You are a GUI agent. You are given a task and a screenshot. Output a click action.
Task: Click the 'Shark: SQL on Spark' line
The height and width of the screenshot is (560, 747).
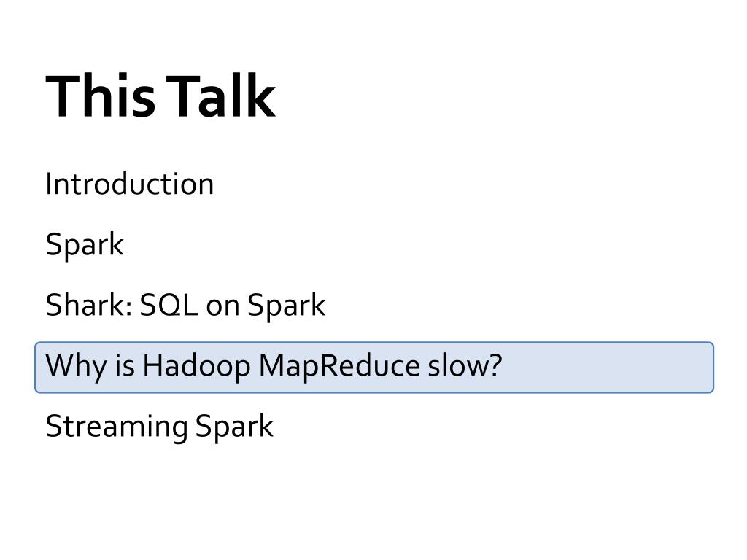[186, 306]
